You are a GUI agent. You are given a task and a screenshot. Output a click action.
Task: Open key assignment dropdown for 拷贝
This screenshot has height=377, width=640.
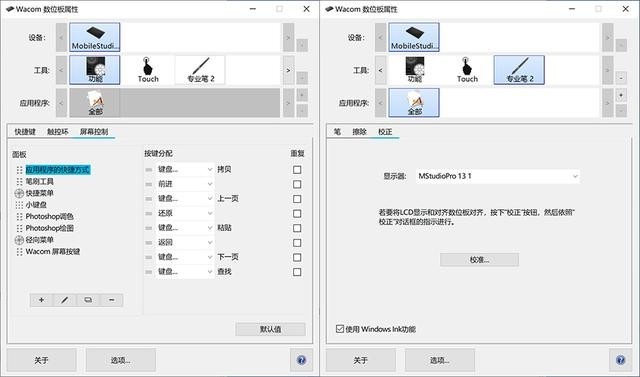coord(185,169)
